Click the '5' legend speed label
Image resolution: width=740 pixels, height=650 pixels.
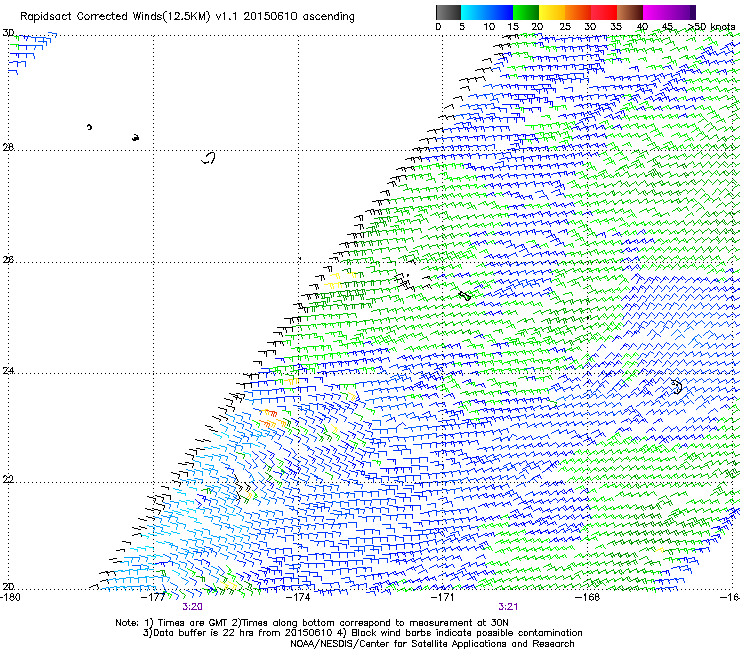(462, 27)
